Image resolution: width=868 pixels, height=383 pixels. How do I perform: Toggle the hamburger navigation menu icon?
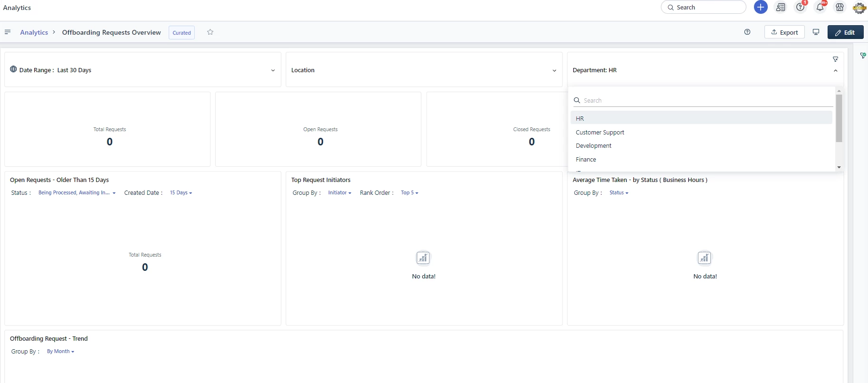[x=8, y=32]
